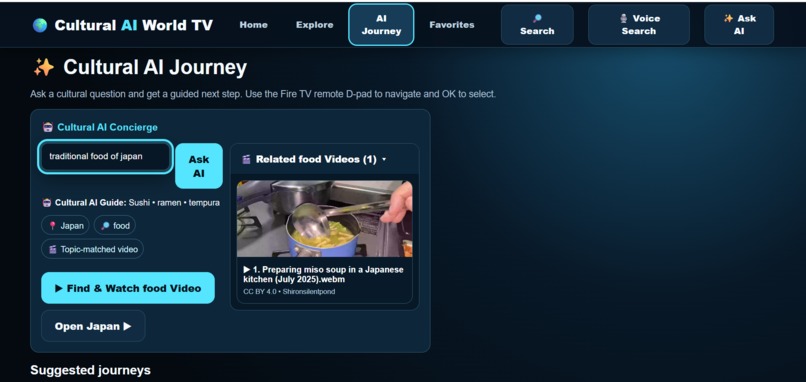806x382 pixels.
Task: Click the concierge icon beside Cultural AI Concierge
Action: click(x=48, y=127)
